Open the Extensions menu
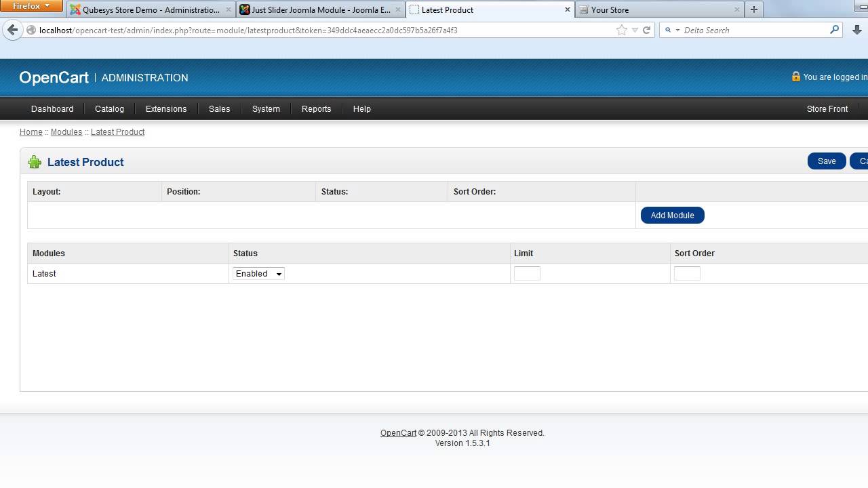 [166, 108]
